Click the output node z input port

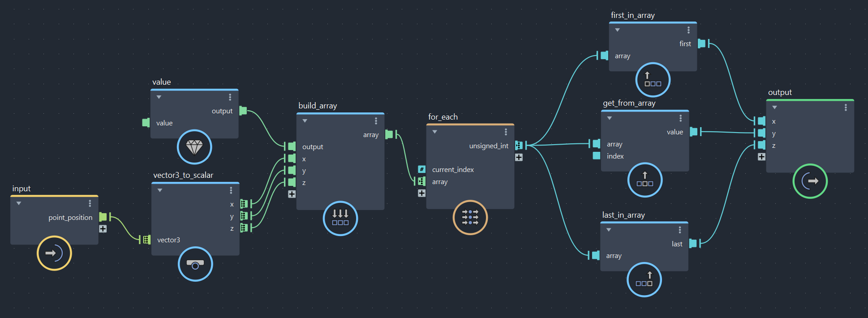(761, 145)
